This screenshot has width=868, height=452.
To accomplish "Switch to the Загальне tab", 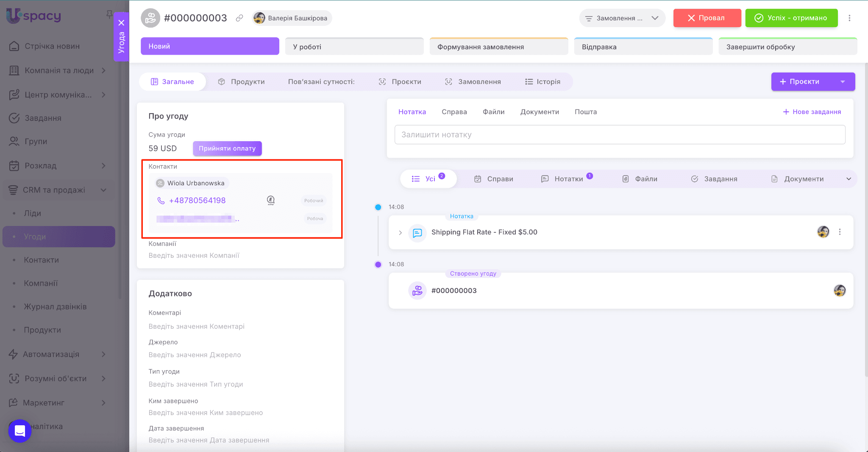I will [x=172, y=81].
